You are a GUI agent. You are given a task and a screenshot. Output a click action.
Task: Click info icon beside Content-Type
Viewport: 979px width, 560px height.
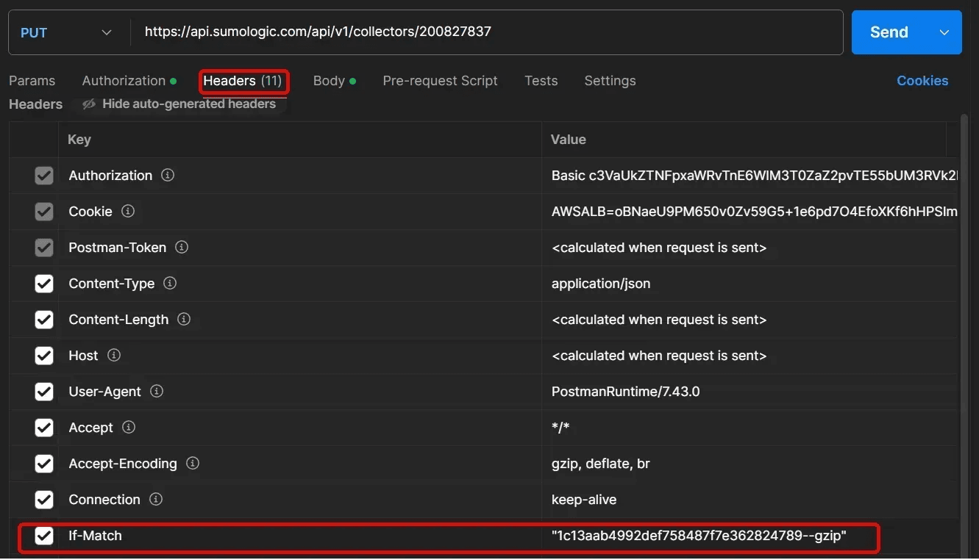point(170,284)
